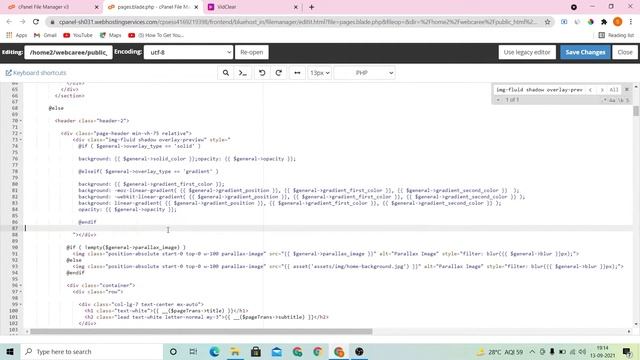Close the VidClear tab
The width and height of the screenshot is (640, 360).
pos(296,7)
